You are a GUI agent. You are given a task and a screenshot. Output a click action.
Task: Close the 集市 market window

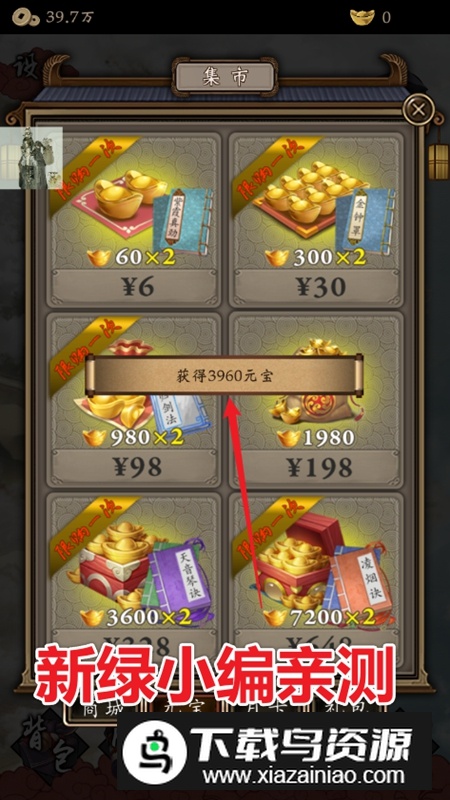(418, 109)
